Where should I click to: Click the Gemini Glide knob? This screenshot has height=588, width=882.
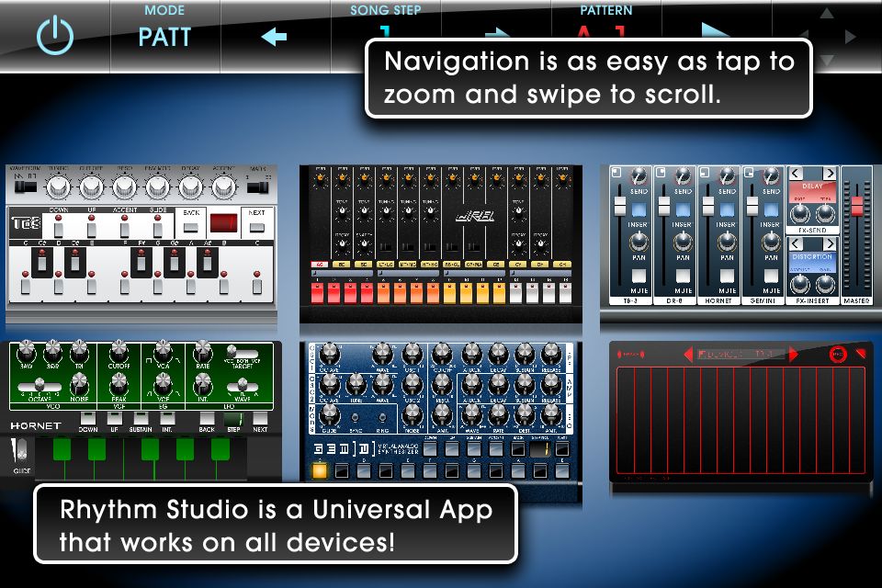pyautogui.click(x=330, y=416)
